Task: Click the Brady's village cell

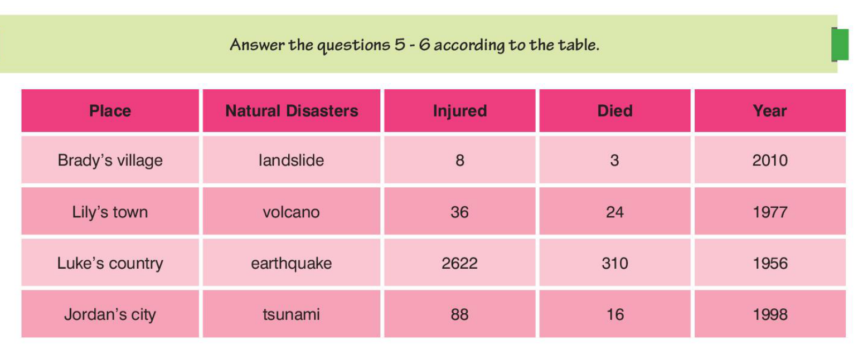Action: [110, 161]
